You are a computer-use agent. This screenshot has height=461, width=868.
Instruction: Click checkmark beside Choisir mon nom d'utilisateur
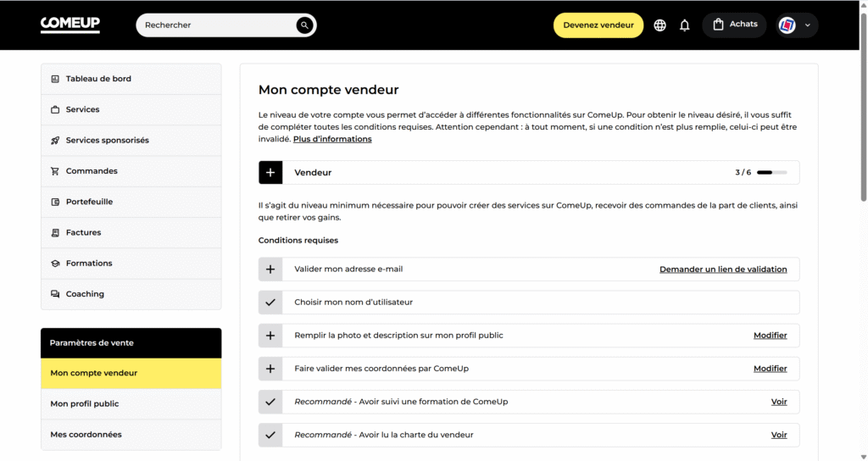click(x=270, y=303)
